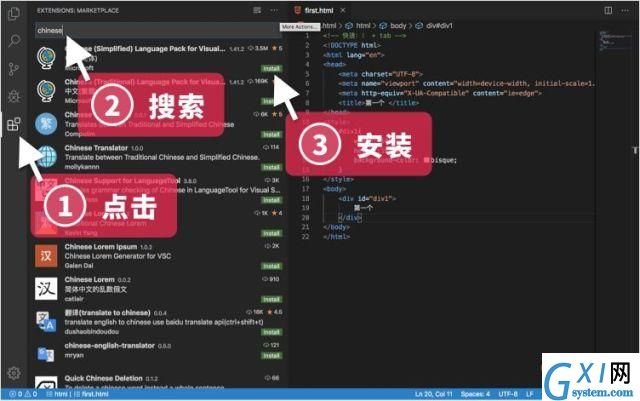Click translate to chinese extension icon

click(x=46, y=322)
